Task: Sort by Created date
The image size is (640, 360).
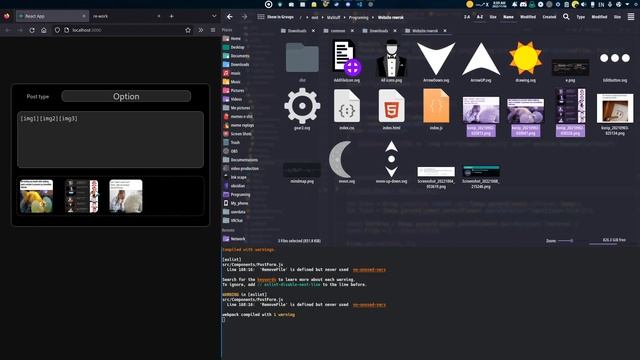Action: tap(549, 17)
